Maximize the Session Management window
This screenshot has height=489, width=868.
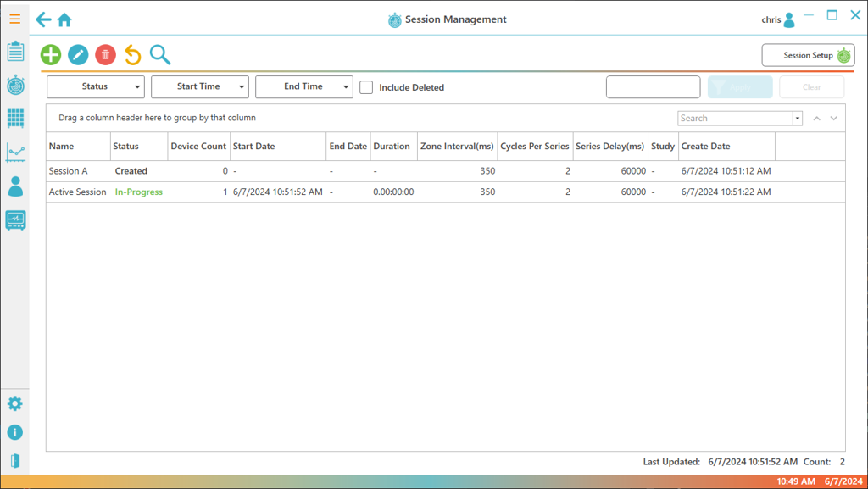(x=832, y=15)
